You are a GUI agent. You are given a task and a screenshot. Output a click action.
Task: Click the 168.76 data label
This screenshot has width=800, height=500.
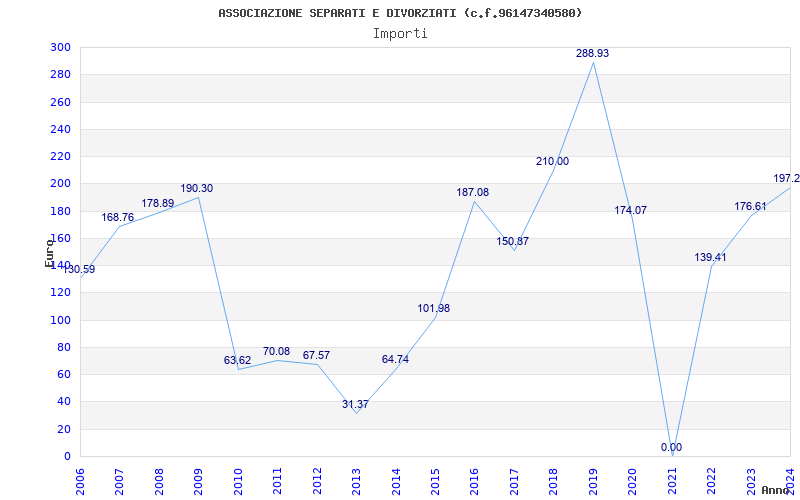tap(117, 217)
